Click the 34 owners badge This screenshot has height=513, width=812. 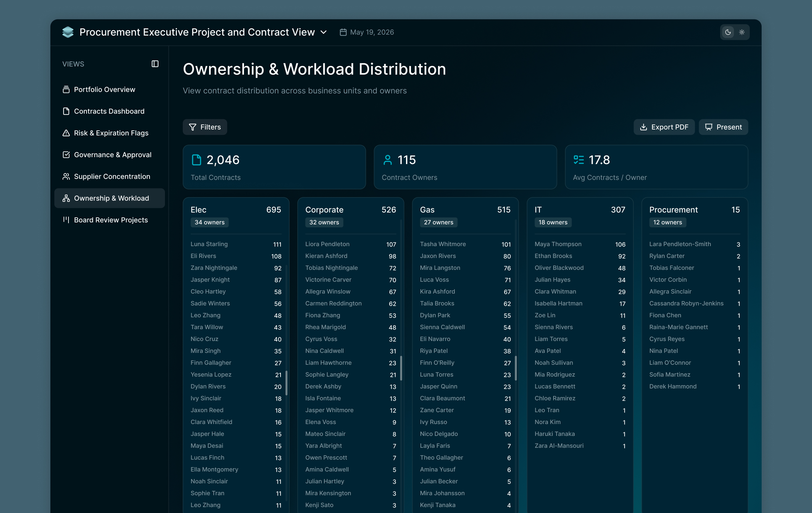pyautogui.click(x=209, y=222)
